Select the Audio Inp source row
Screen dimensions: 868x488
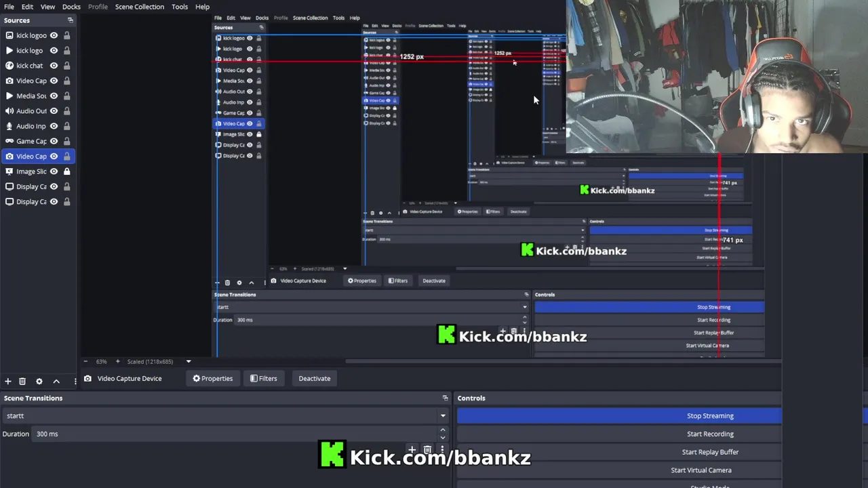[37, 126]
